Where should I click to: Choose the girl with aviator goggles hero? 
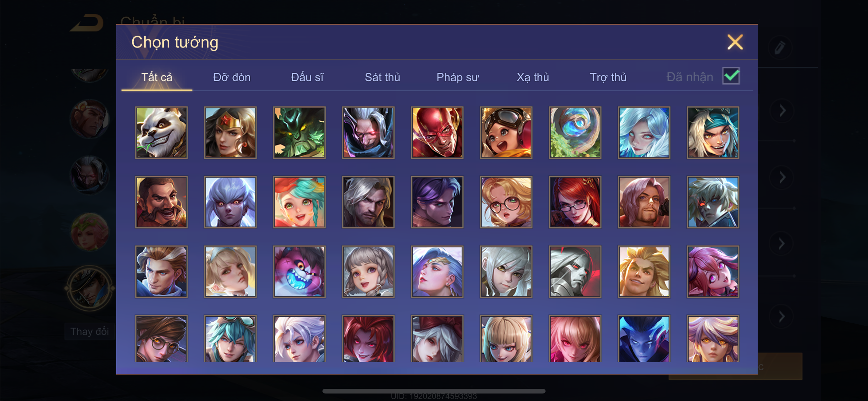click(x=506, y=133)
